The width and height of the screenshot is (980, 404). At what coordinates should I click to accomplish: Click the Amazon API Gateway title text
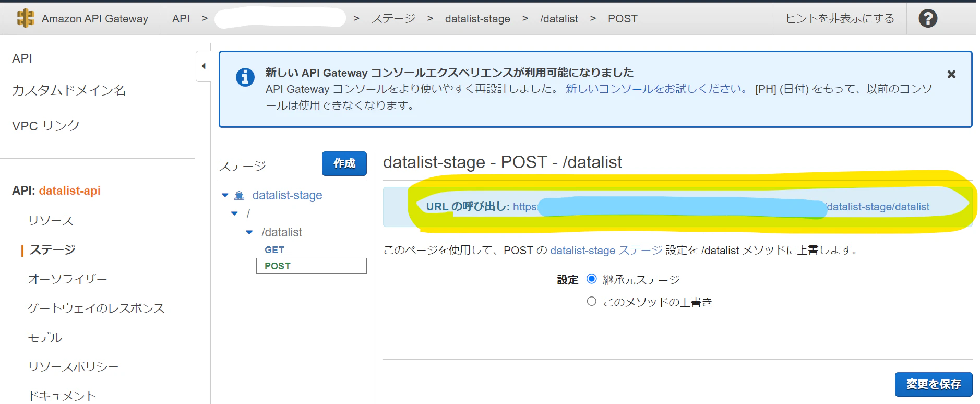95,19
